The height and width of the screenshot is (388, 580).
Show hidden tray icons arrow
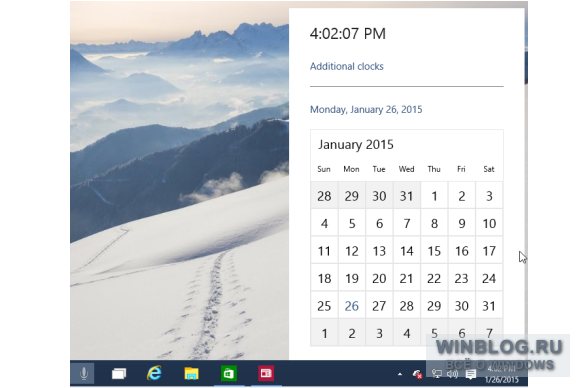tap(400, 374)
